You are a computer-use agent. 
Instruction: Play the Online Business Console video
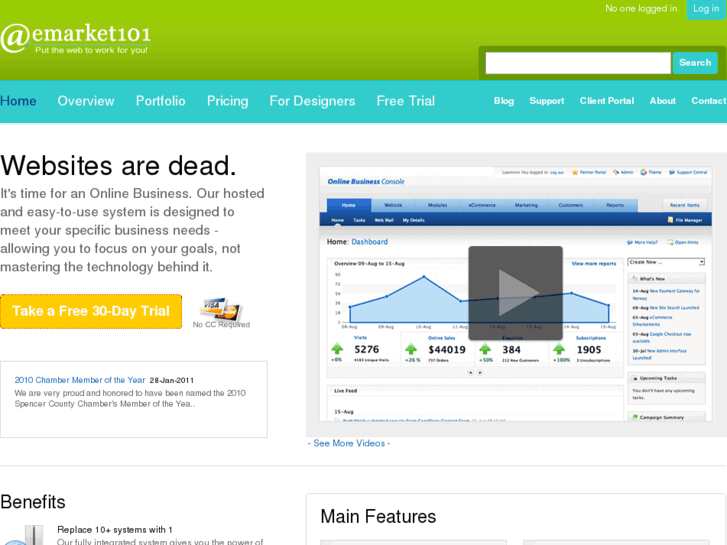coord(515,293)
